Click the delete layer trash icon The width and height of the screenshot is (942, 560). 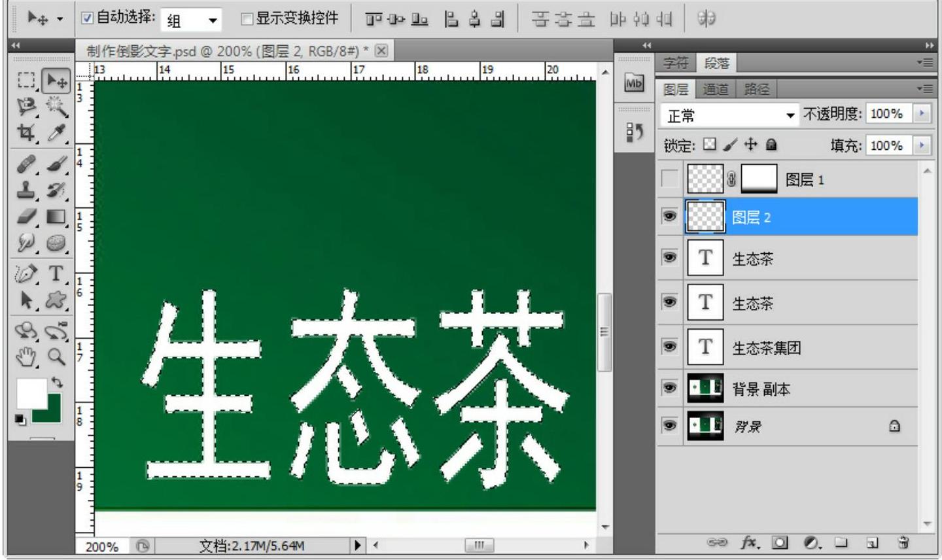click(903, 542)
